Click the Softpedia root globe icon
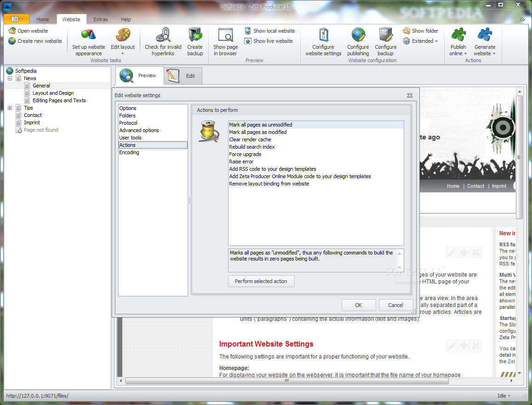Viewport: 532px width, 405px height. pyautogui.click(x=10, y=71)
